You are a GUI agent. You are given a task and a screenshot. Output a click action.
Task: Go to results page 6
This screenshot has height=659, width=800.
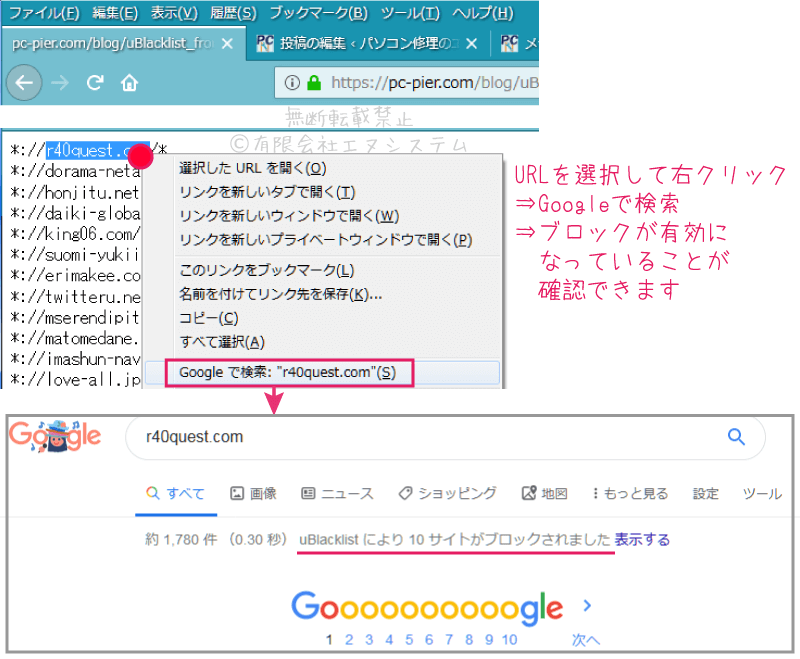tap(429, 640)
